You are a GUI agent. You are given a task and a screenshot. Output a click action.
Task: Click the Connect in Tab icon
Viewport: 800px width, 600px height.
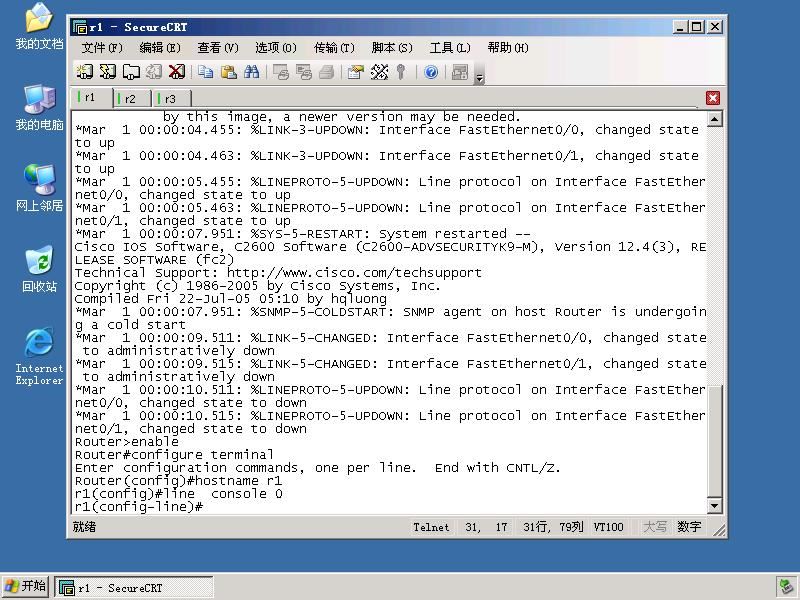(131, 72)
